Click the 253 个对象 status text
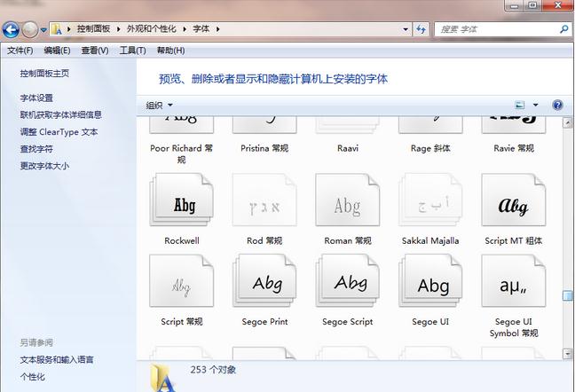Screen dimensions: 575x392 click(x=213, y=370)
